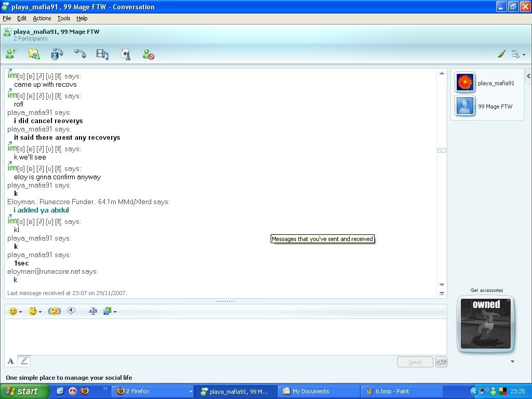
Task: Click the voice clip icon
Action: 71,311
